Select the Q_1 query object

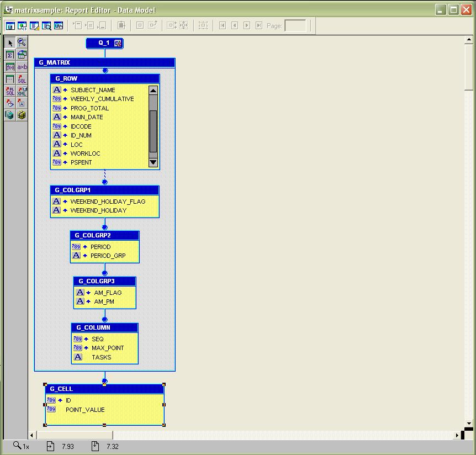point(104,43)
